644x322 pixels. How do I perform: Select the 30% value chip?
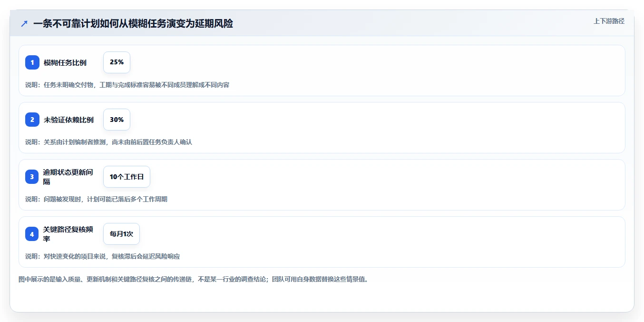[x=117, y=120]
